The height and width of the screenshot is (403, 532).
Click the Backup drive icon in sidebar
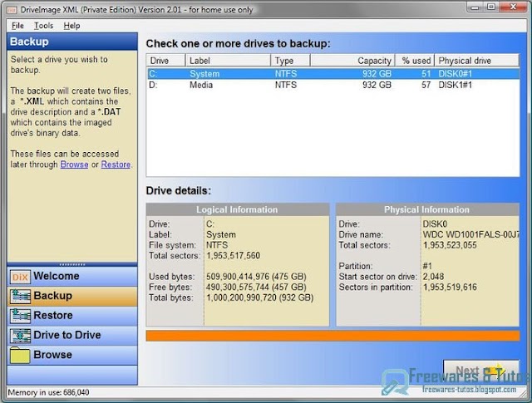point(20,296)
